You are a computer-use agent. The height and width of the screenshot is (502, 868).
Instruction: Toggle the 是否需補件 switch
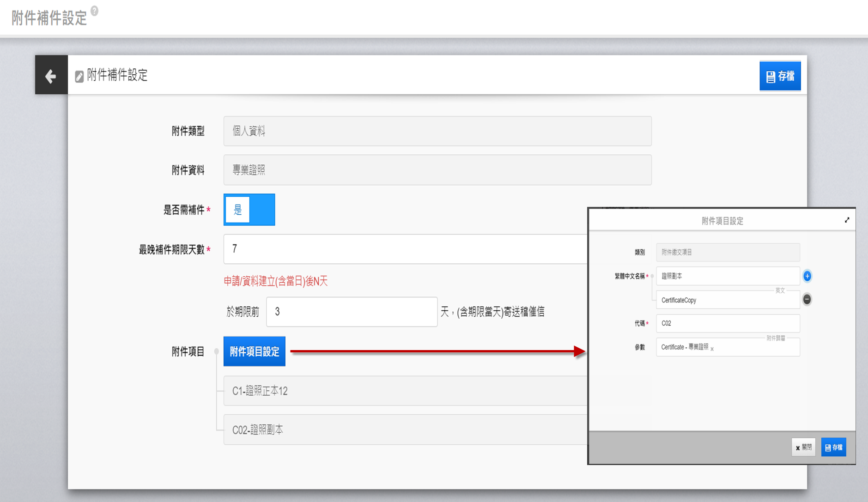(249, 210)
